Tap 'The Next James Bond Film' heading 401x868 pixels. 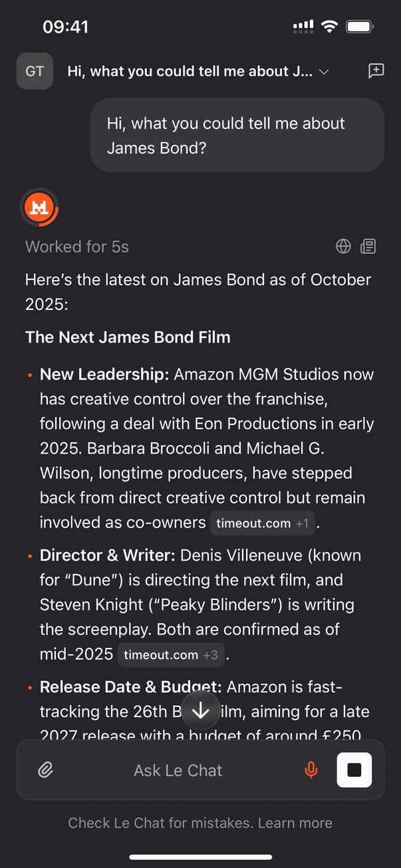pyautogui.click(x=128, y=337)
